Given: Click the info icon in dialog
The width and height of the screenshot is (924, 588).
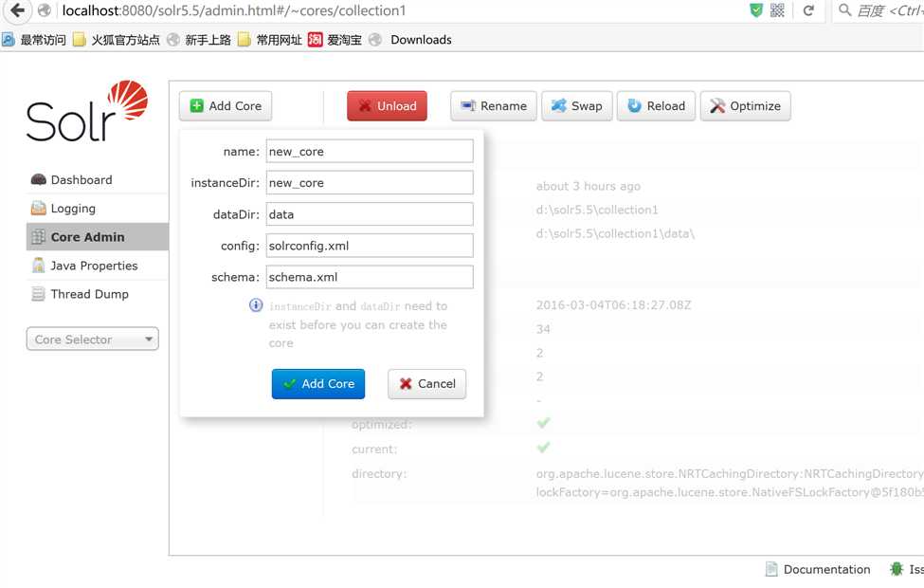Looking at the screenshot, I should click(256, 305).
